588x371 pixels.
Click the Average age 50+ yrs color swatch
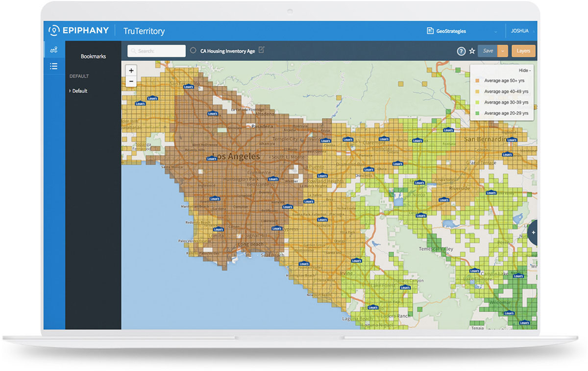click(x=477, y=81)
